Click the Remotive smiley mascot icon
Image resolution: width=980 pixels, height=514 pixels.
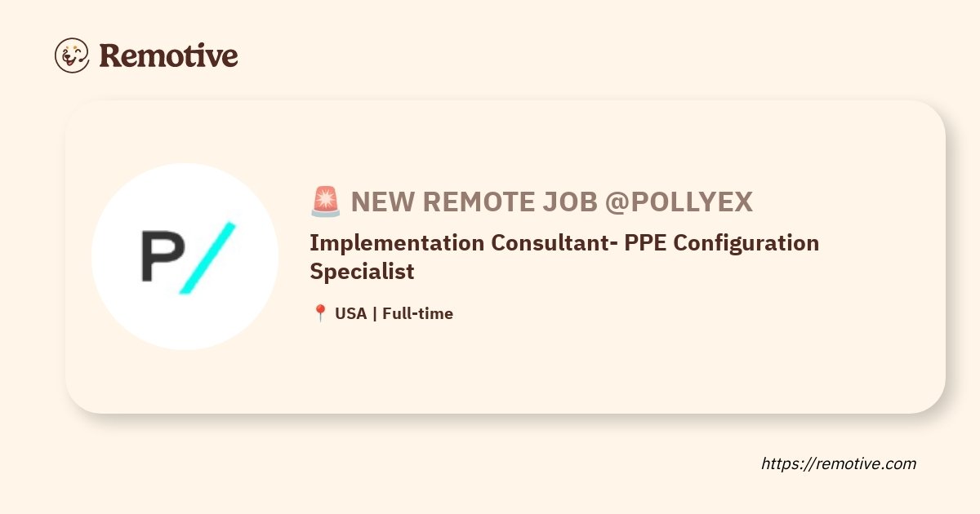(x=72, y=55)
